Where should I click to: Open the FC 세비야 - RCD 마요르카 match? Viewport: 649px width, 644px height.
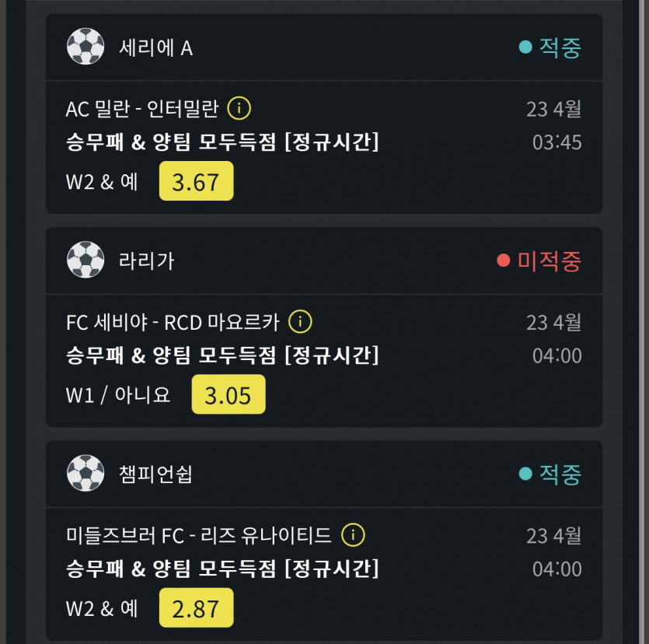(x=173, y=322)
